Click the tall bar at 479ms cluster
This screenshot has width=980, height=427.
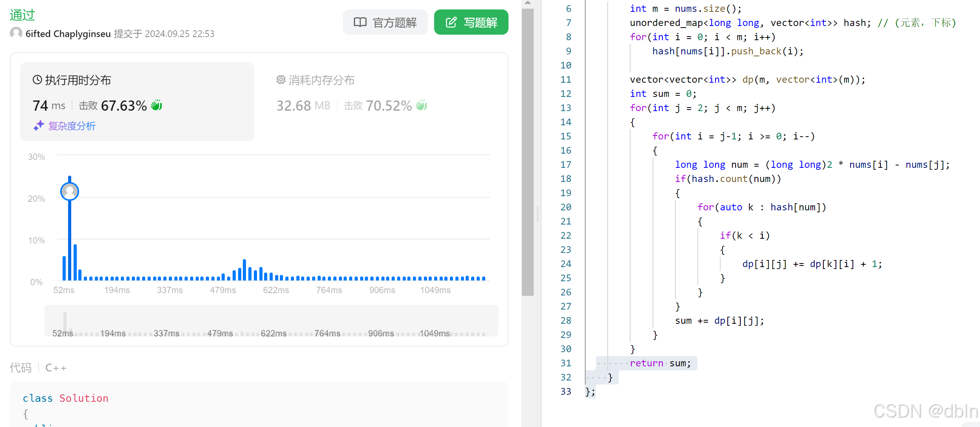(x=244, y=269)
